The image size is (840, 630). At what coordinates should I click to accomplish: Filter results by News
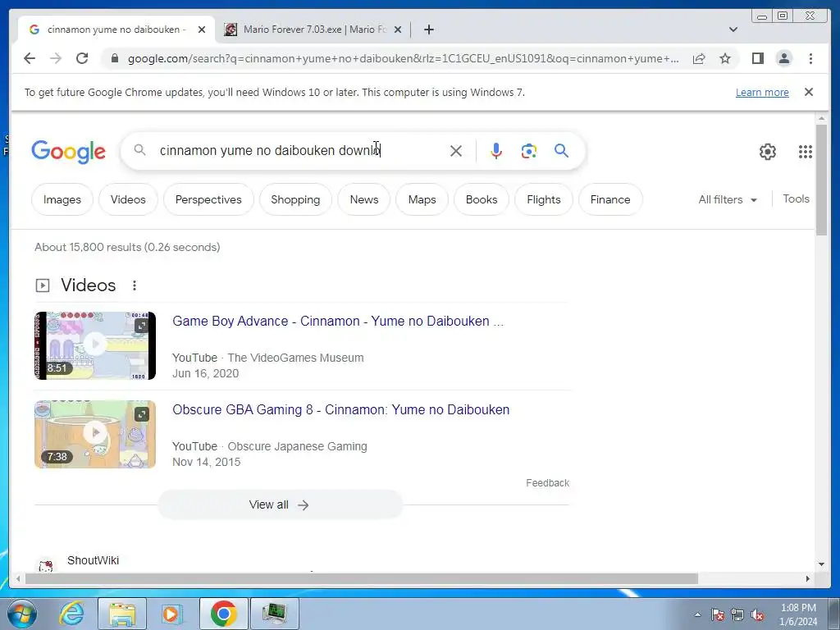pyautogui.click(x=364, y=199)
